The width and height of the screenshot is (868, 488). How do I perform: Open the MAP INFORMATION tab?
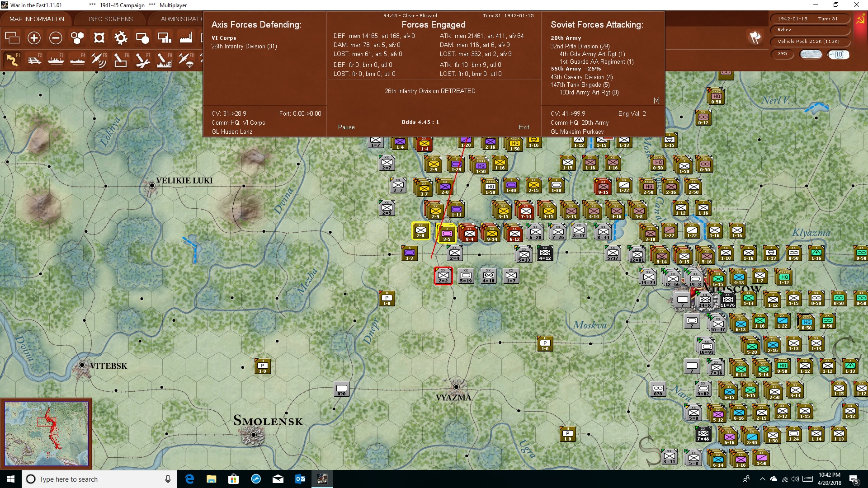[x=37, y=19]
